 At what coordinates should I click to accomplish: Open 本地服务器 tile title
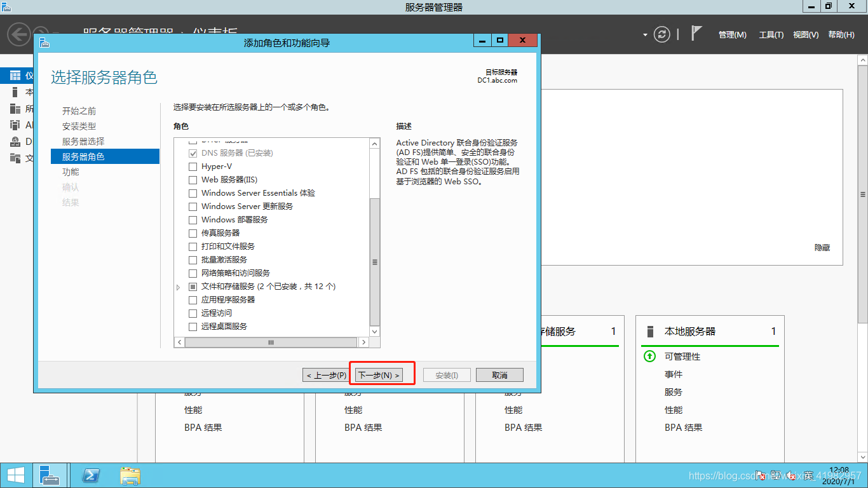(x=690, y=332)
